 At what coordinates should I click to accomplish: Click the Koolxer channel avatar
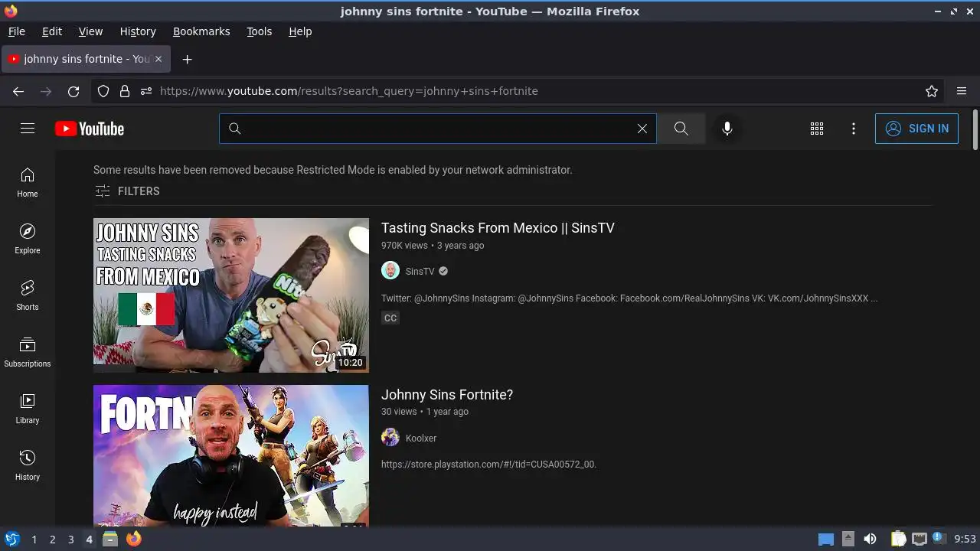click(x=390, y=438)
